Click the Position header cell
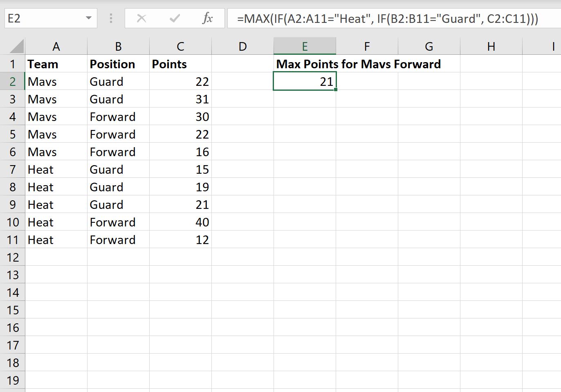 118,64
